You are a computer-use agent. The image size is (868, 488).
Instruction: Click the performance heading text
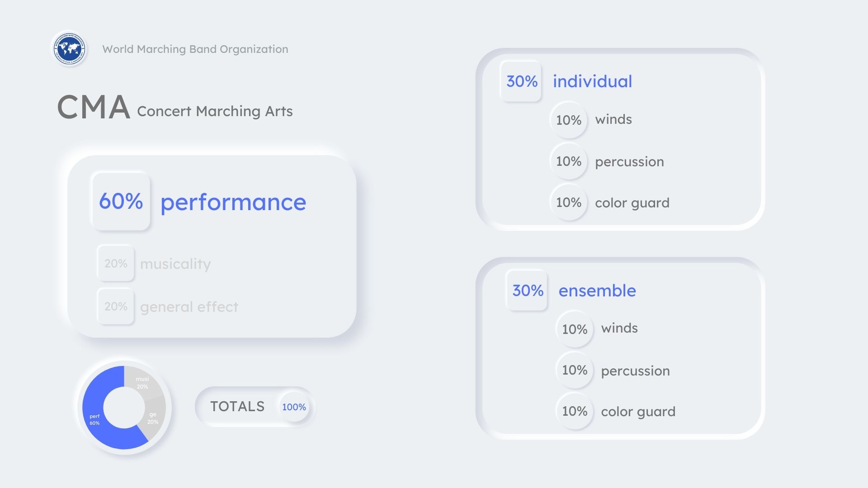233,202
